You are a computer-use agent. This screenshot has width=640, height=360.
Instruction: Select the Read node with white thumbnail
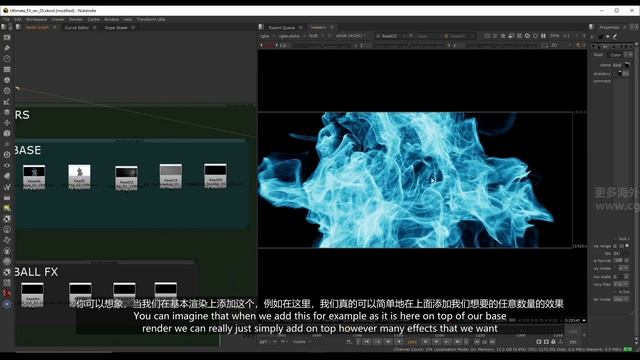click(79, 176)
